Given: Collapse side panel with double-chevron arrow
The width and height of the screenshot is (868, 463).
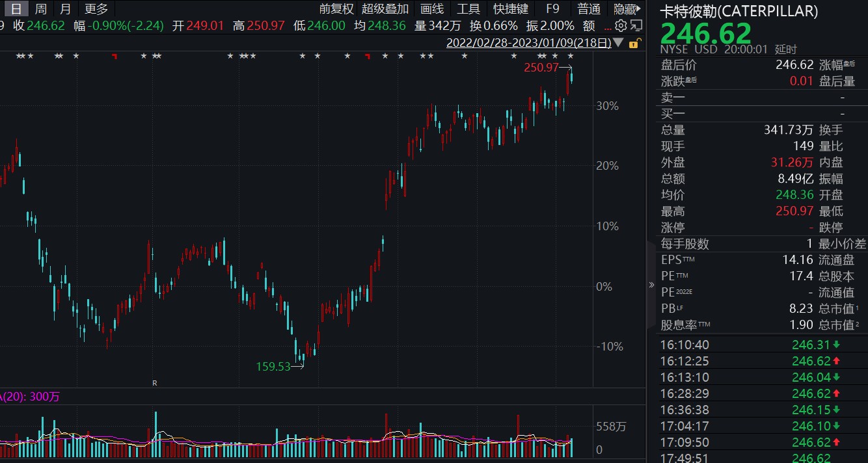Looking at the screenshot, I should point(651,285).
